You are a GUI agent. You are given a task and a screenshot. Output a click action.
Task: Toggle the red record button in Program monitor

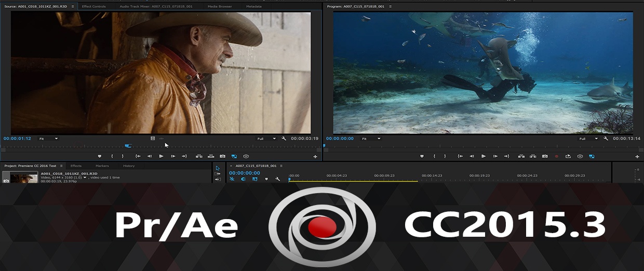[x=557, y=156]
